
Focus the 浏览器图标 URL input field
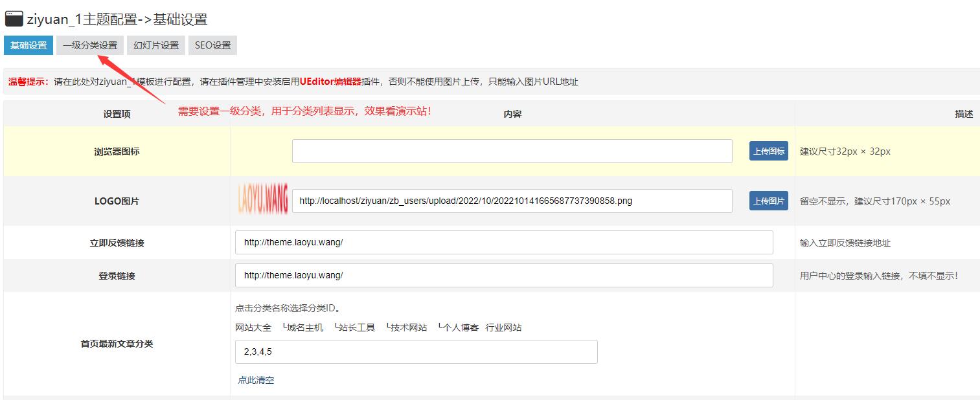(512, 151)
